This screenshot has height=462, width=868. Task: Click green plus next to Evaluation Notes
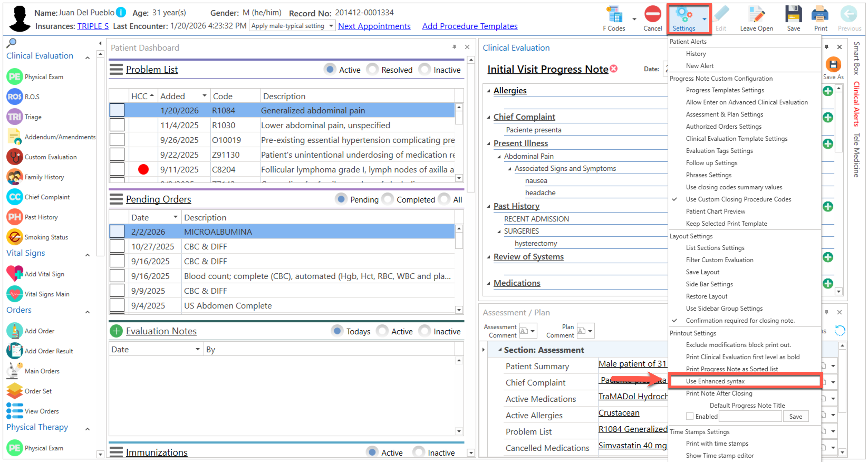(116, 331)
